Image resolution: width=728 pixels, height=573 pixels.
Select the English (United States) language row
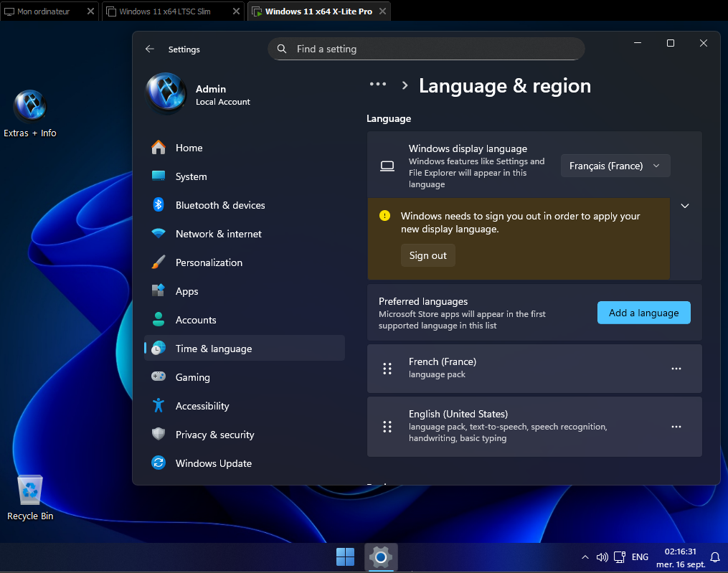click(x=534, y=427)
